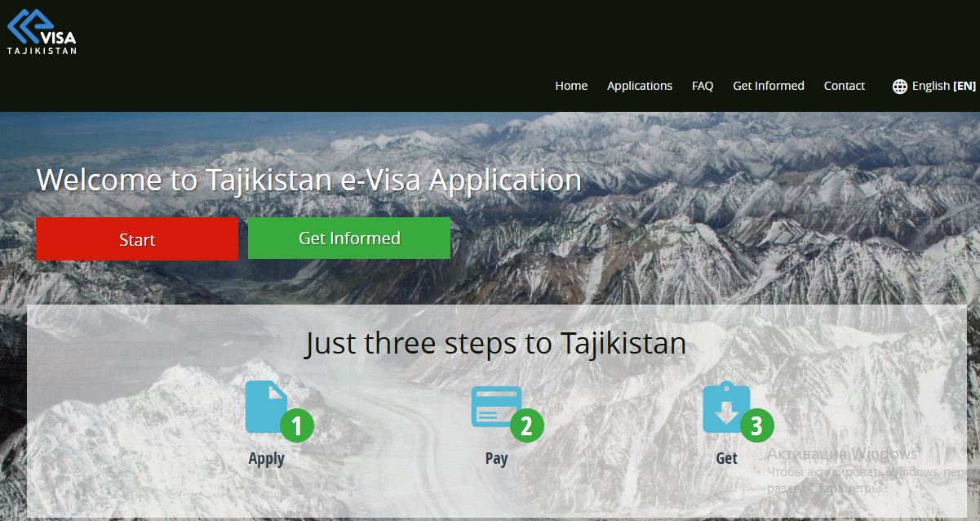Select Get Informed in the navigation bar

click(x=769, y=86)
